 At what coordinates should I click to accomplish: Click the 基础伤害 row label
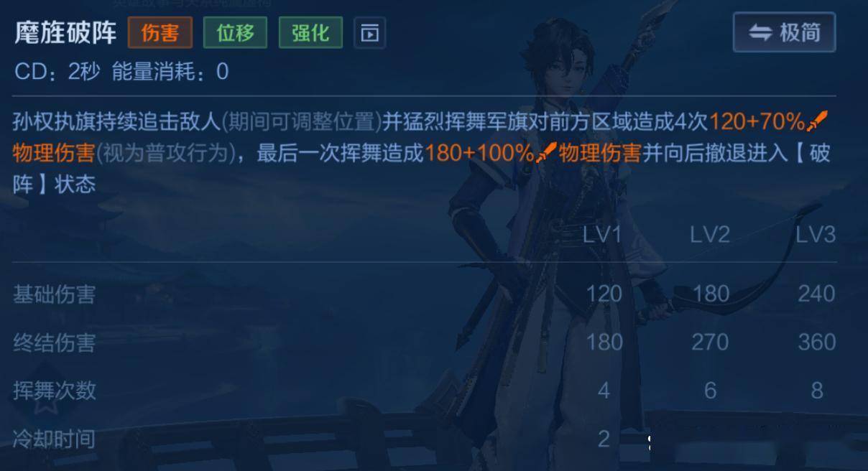[54, 294]
